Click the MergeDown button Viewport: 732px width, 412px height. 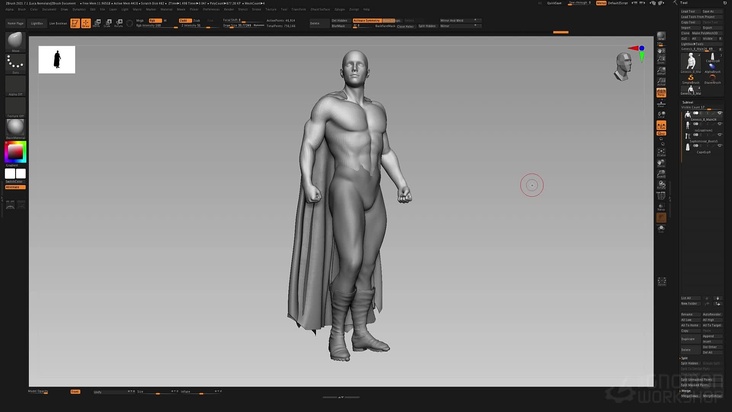pyautogui.click(x=690, y=396)
